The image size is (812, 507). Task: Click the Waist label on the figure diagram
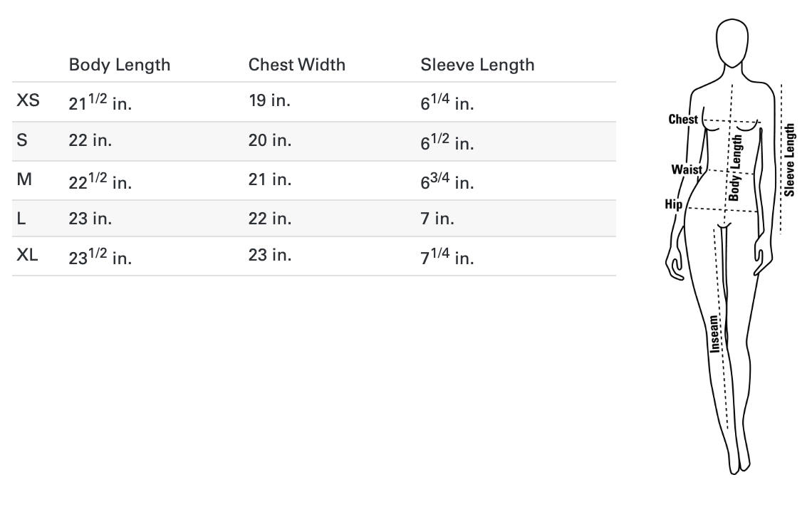[x=687, y=169]
